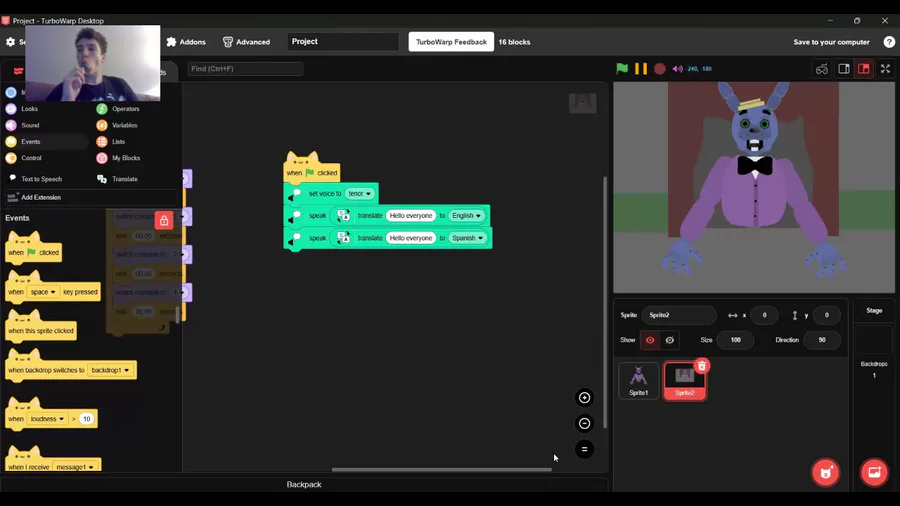Mute project sound via speaker icon

click(677, 69)
